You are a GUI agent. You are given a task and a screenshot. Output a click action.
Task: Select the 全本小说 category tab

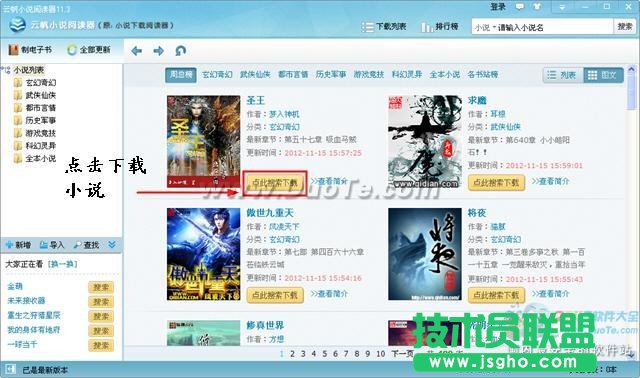tap(444, 75)
